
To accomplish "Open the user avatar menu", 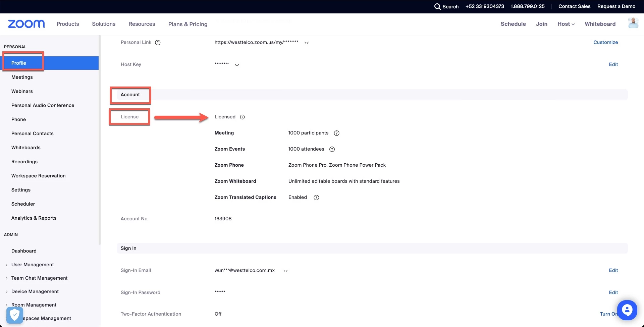I will click(633, 23).
